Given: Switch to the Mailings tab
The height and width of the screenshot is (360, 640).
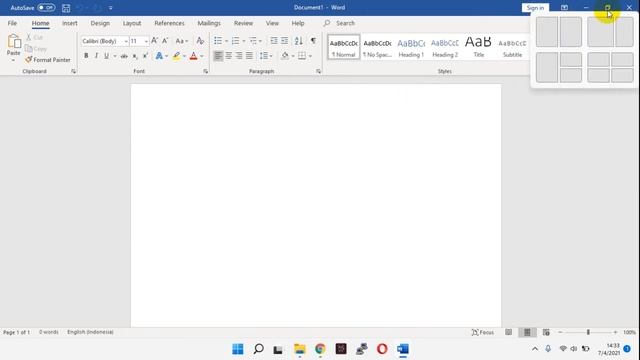Looking at the screenshot, I should (209, 23).
